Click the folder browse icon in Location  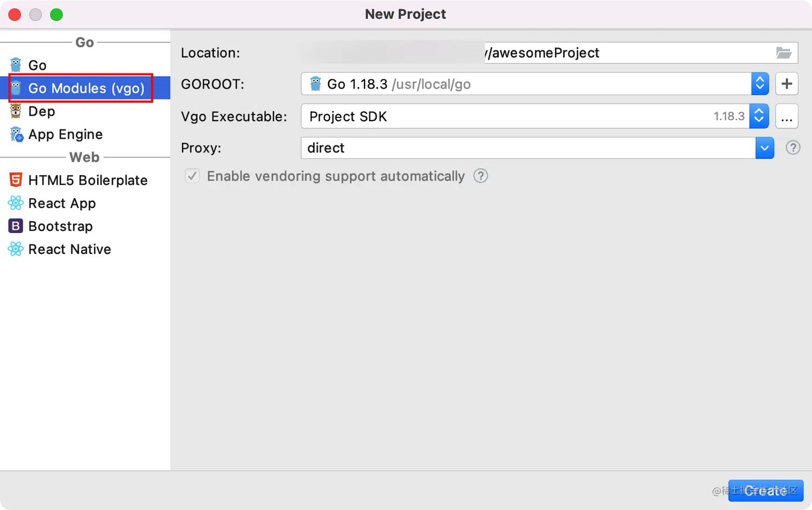(784, 53)
